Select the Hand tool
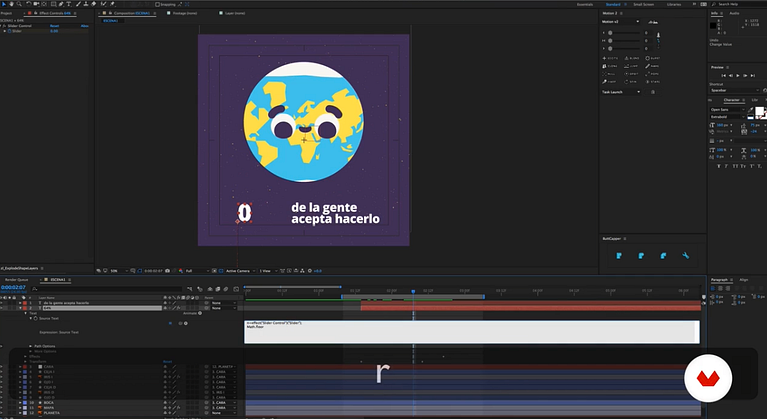The image size is (767, 419). pyautogui.click(x=11, y=4)
